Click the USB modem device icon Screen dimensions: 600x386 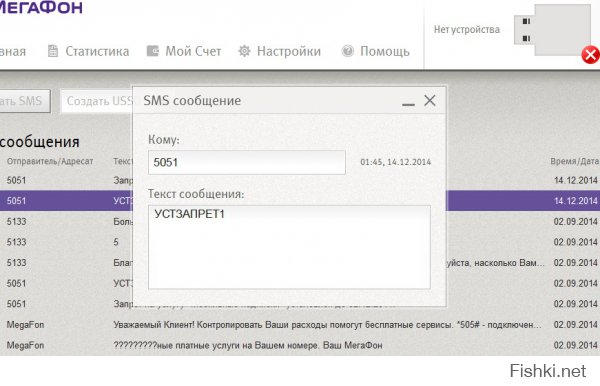[x=552, y=30]
